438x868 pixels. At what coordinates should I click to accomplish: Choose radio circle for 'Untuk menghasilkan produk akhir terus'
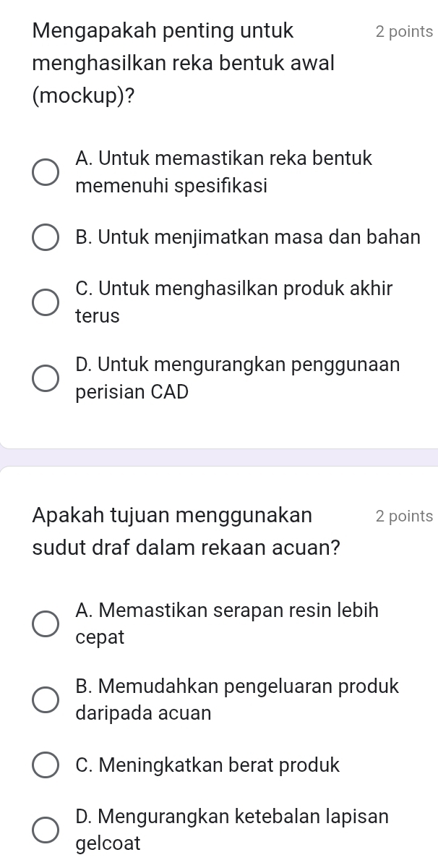pyautogui.click(x=45, y=302)
